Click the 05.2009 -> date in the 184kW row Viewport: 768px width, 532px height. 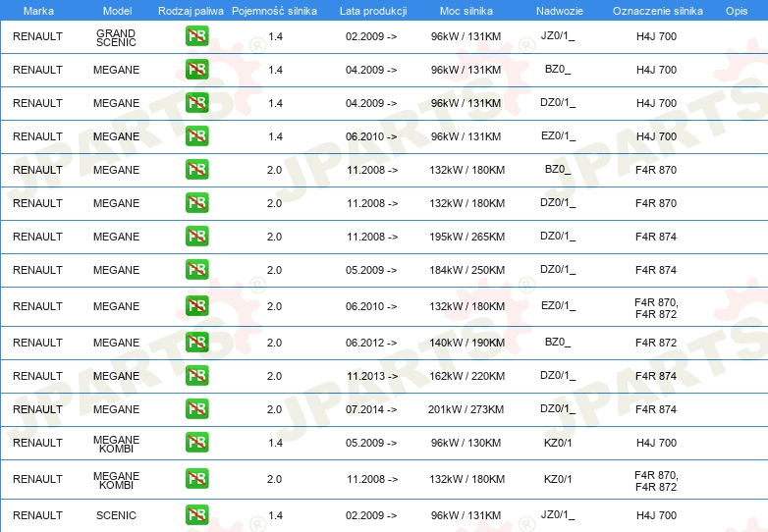[371, 270]
